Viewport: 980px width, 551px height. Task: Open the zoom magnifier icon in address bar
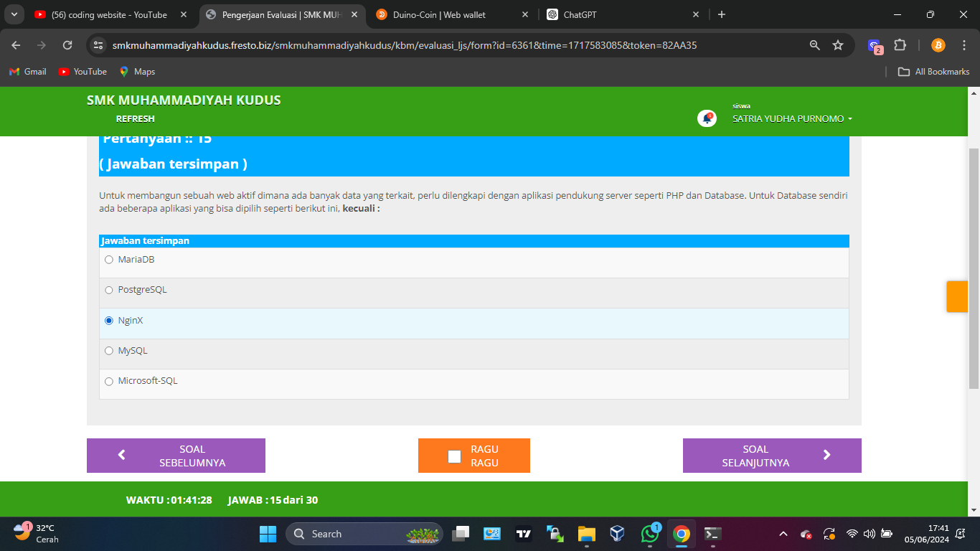(x=815, y=45)
